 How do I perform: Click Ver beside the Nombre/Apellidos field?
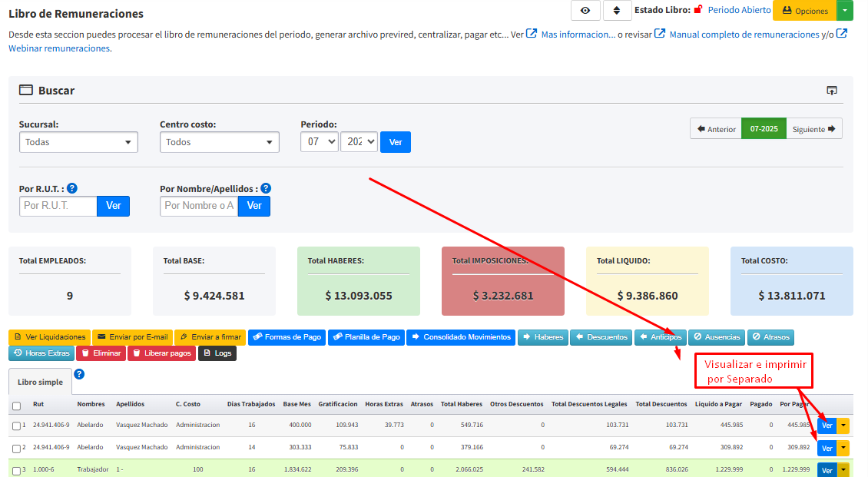tap(254, 206)
